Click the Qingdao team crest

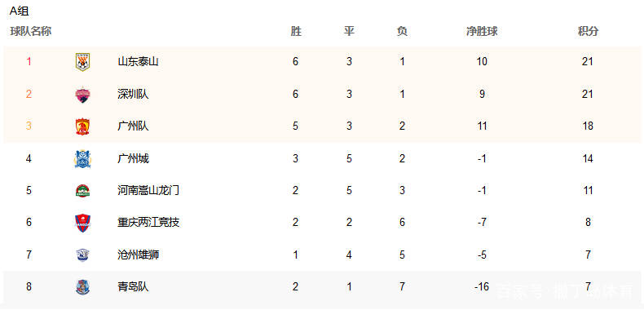coord(82,287)
